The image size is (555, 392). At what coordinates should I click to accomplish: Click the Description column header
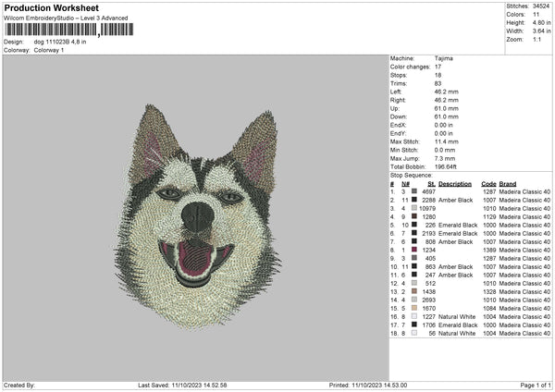pos(454,183)
